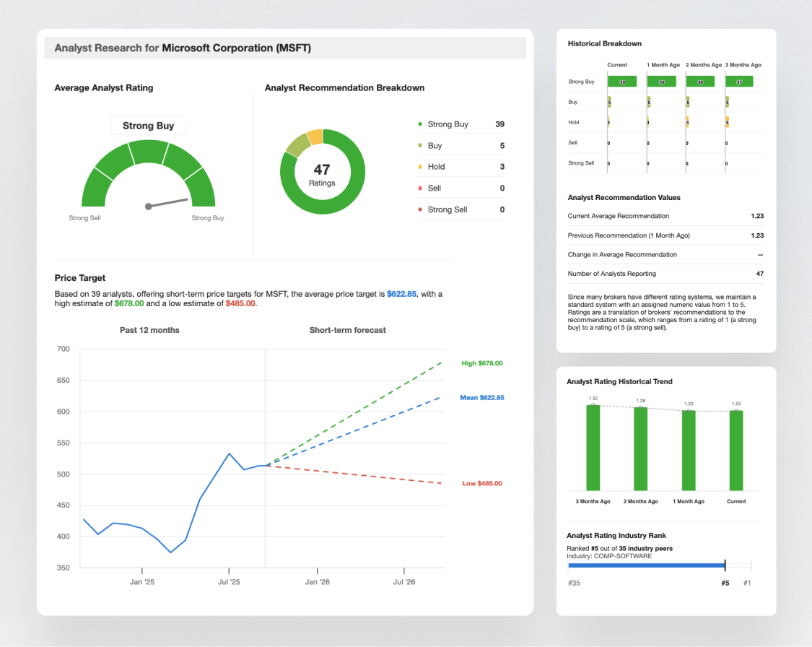Screen dimensions: 812x647
Task: Select the yellow Hold legend dot
Action: pyautogui.click(x=420, y=167)
